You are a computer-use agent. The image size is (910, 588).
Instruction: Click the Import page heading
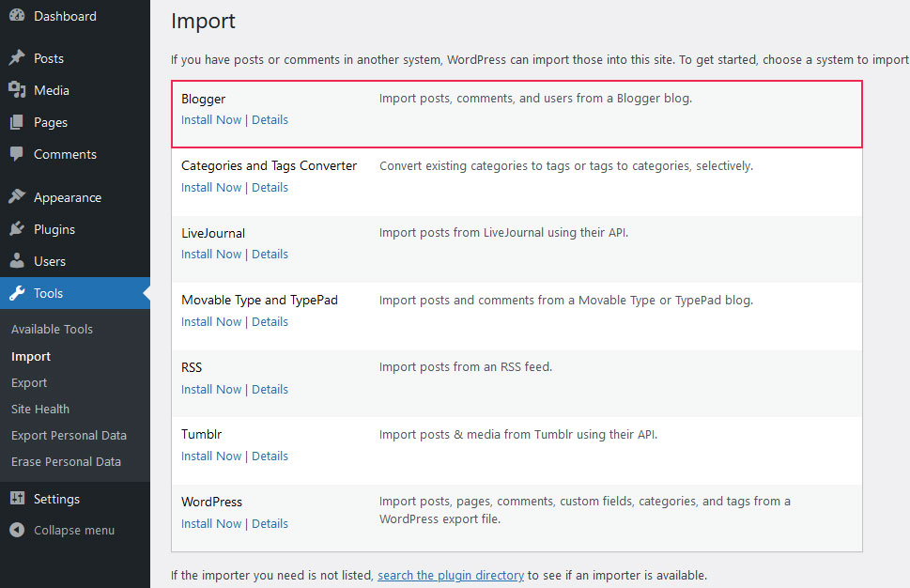pos(203,21)
